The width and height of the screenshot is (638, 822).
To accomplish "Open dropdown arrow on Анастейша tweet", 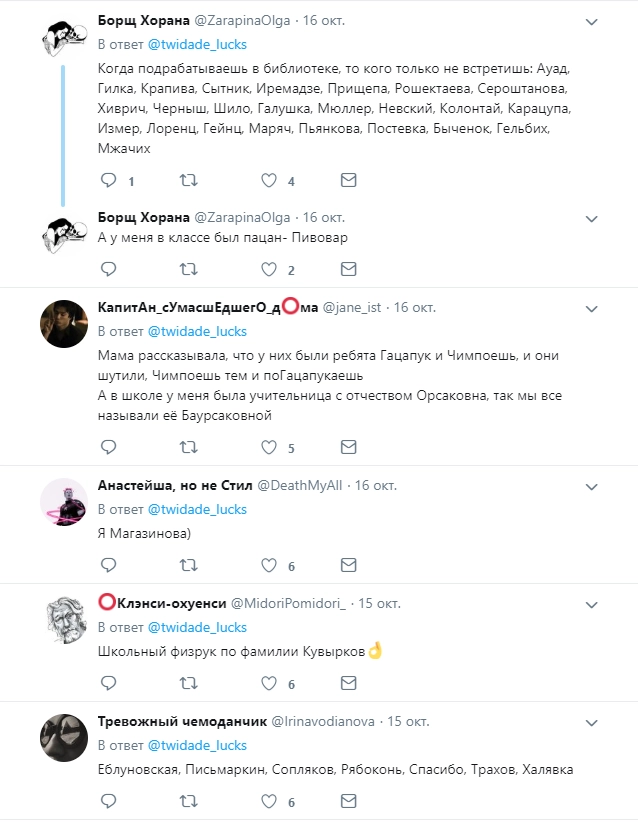I will tap(592, 485).
